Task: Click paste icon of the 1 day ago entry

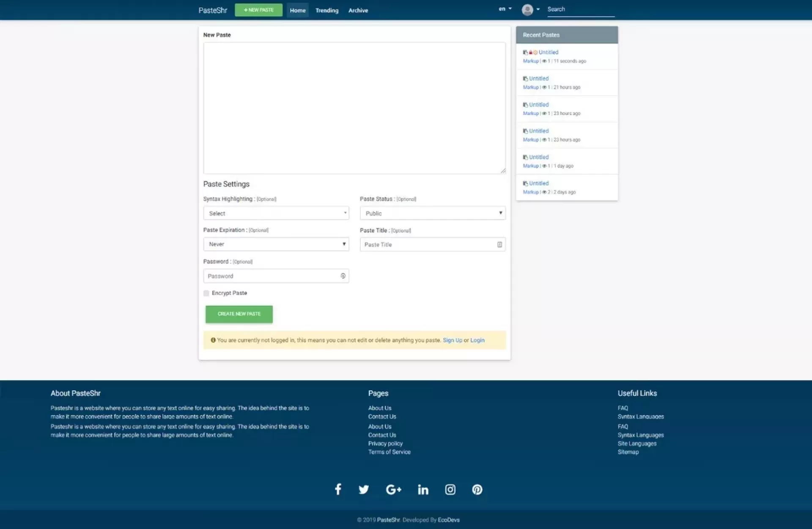Action: [x=525, y=157]
